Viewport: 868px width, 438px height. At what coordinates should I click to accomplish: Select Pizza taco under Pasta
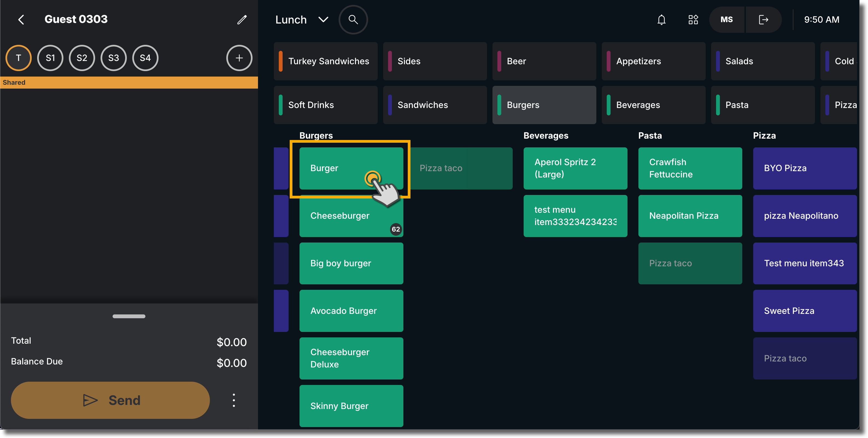tap(690, 263)
